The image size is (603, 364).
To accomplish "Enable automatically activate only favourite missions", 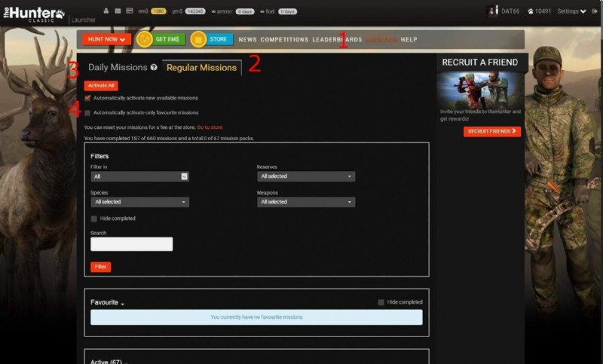I will click(88, 112).
